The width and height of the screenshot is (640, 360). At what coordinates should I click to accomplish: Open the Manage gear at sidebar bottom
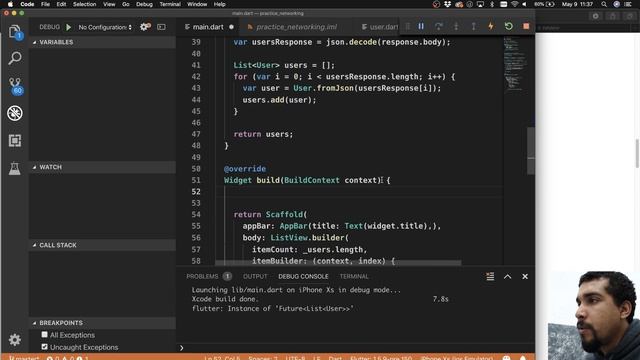(15, 340)
